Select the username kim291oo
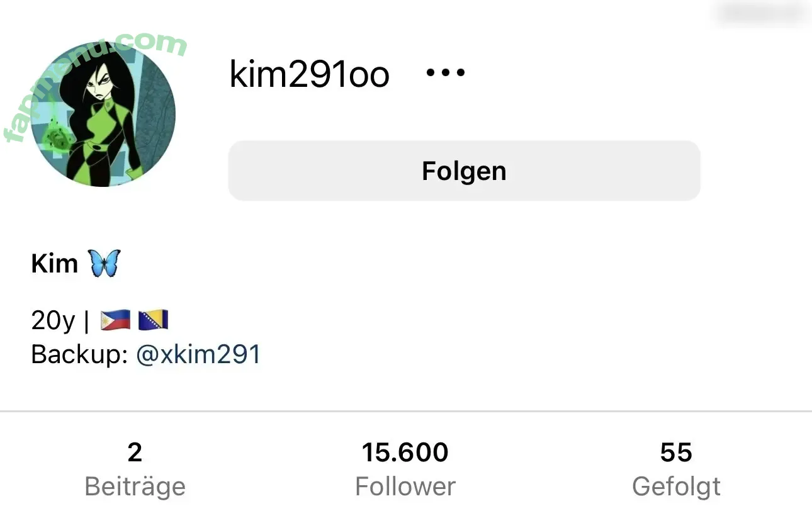The image size is (812, 506). (309, 75)
